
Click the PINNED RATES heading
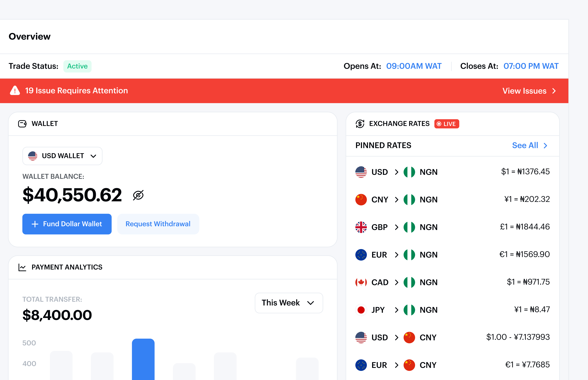point(383,146)
